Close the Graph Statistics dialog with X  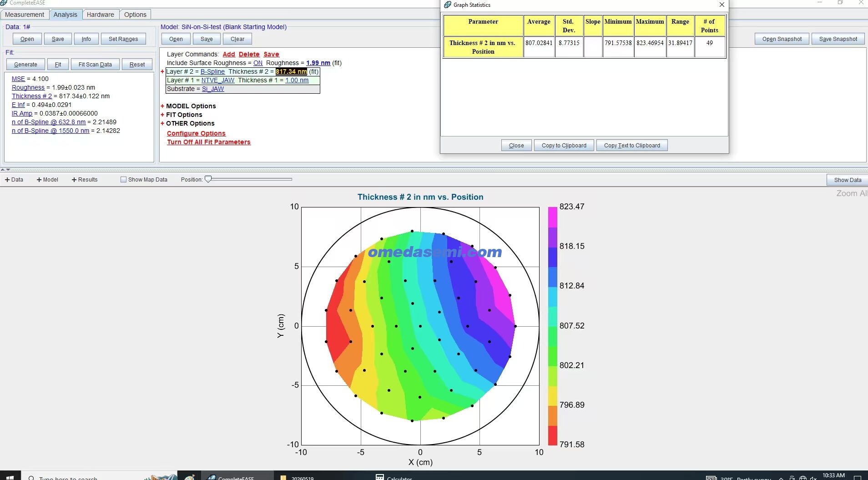click(x=722, y=5)
